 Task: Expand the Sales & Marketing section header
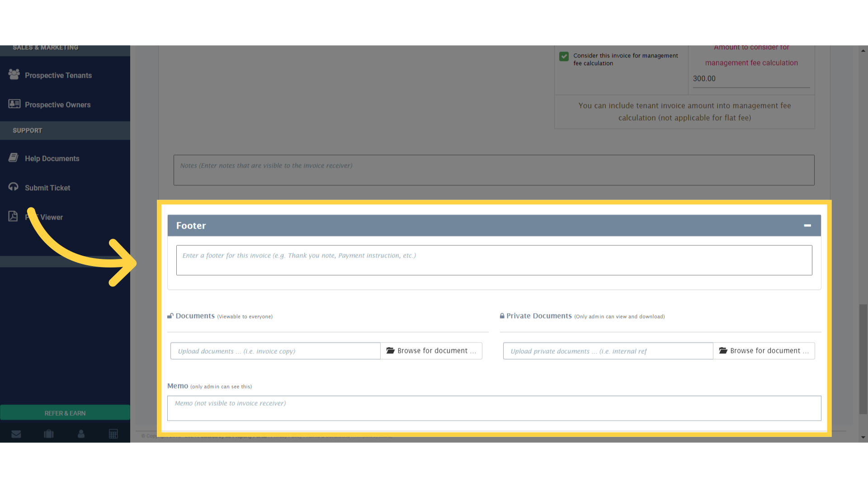[x=46, y=47]
